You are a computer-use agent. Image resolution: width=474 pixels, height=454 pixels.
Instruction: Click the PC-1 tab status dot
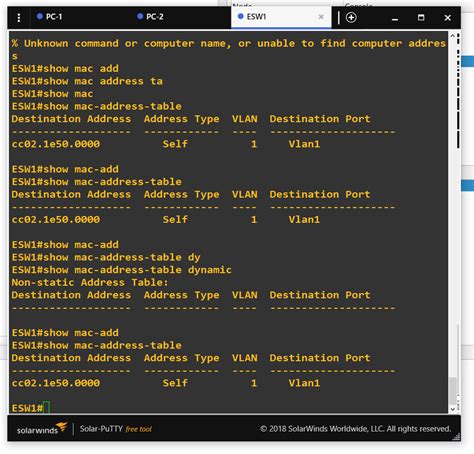click(40, 16)
